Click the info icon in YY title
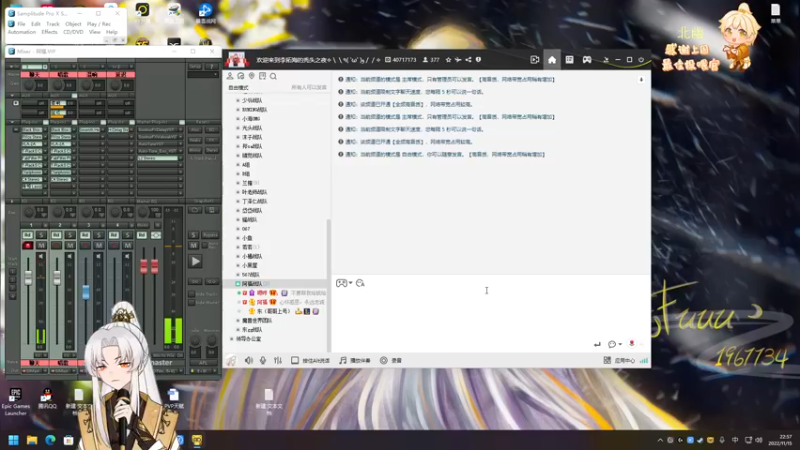800x450 pixels. (x=479, y=60)
